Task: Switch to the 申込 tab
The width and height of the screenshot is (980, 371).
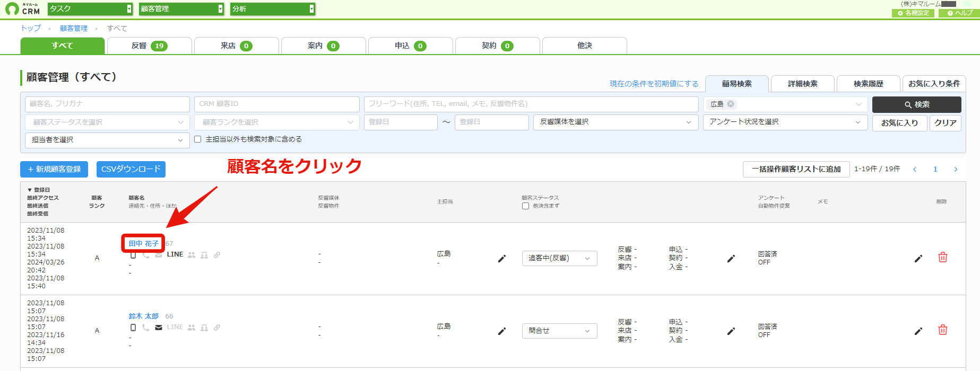Action: (x=411, y=46)
